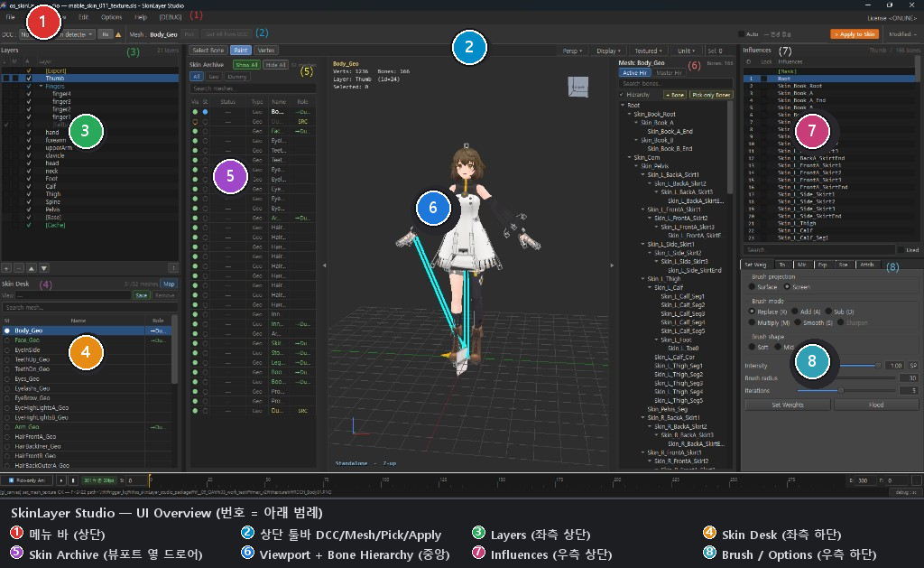Click the viewport orientation cube
Screen dimensions: 924x568
[578, 87]
